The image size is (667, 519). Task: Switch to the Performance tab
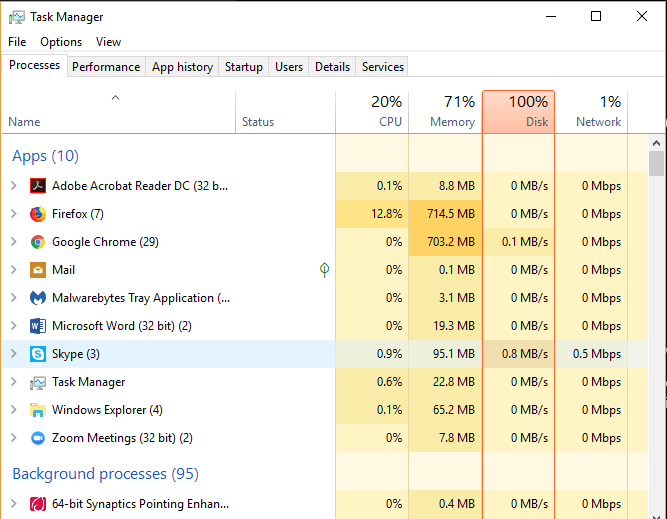106,67
